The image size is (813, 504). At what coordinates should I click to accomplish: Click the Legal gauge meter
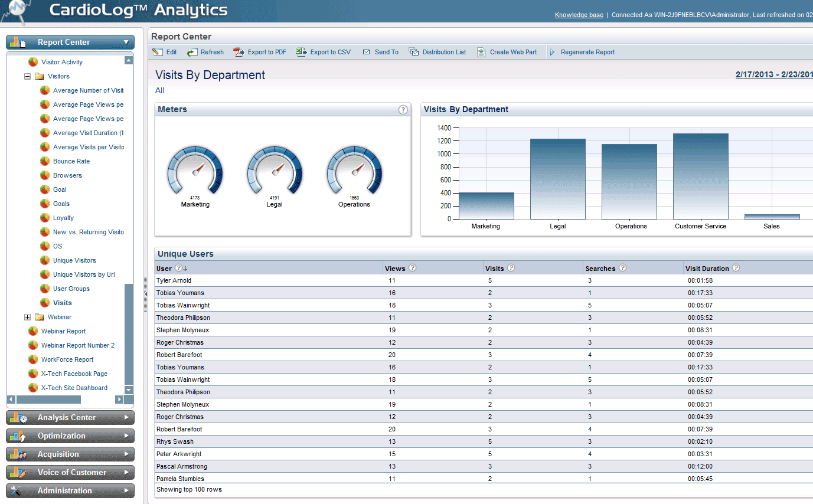tap(275, 171)
